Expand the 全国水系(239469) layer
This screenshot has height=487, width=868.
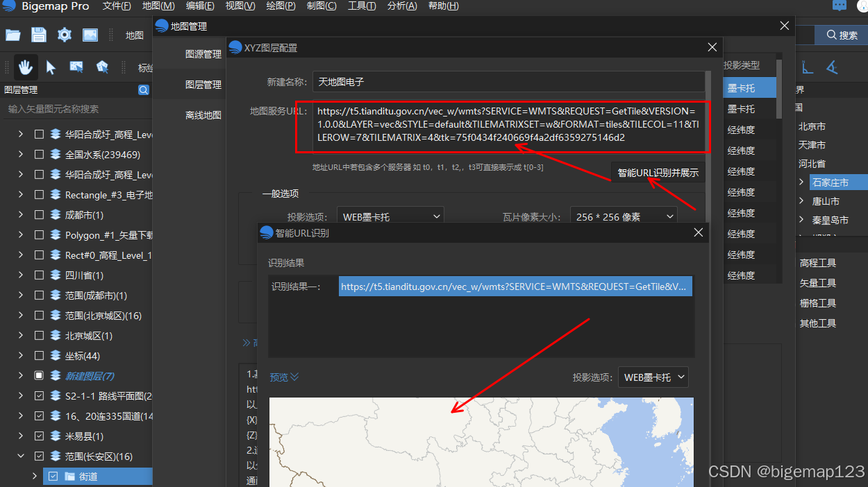21,155
